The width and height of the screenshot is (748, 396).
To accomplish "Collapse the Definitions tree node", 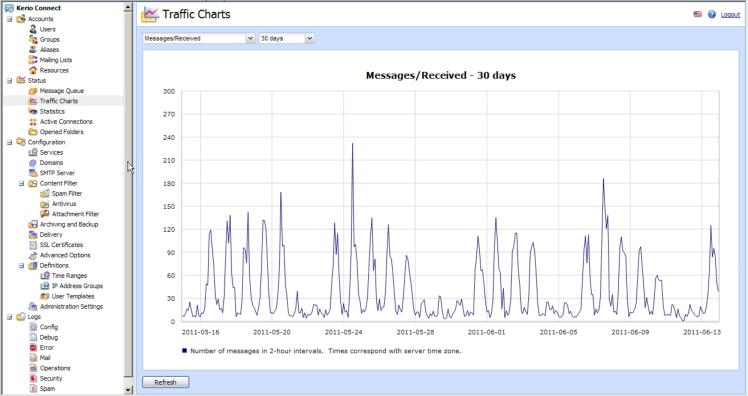I will tap(21, 265).
